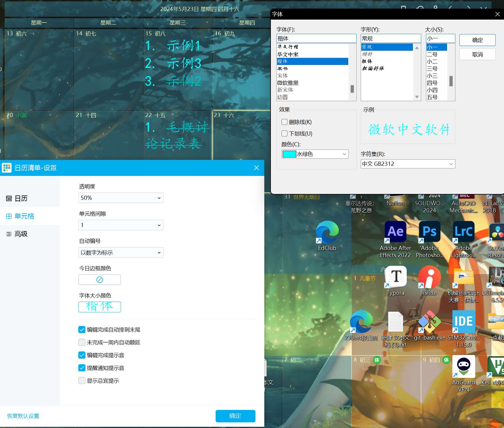Expand the 透明度 50% dropdown

pyautogui.click(x=121, y=198)
